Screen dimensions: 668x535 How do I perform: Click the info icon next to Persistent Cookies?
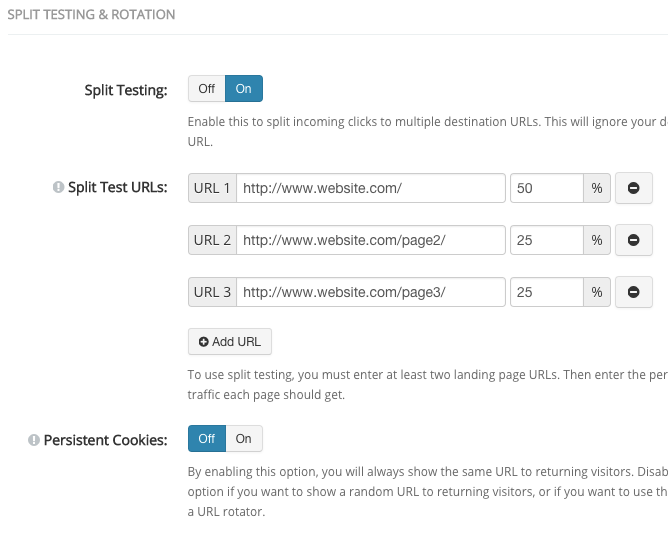click(x=33, y=439)
